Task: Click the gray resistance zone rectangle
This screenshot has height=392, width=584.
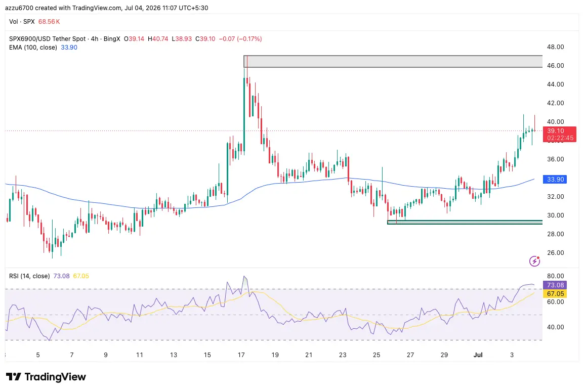Action: pyautogui.click(x=393, y=61)
